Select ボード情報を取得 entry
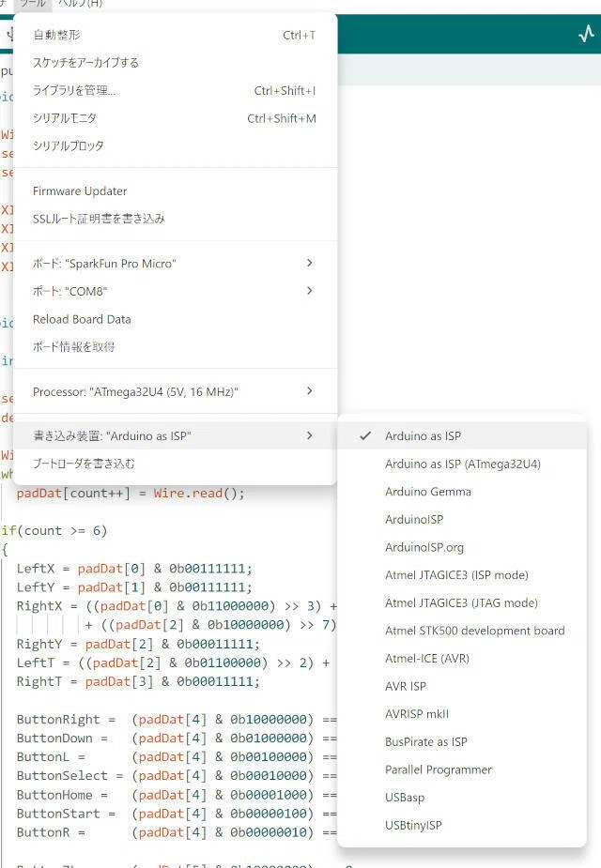The image size is (601, 868). click(175, 347)
